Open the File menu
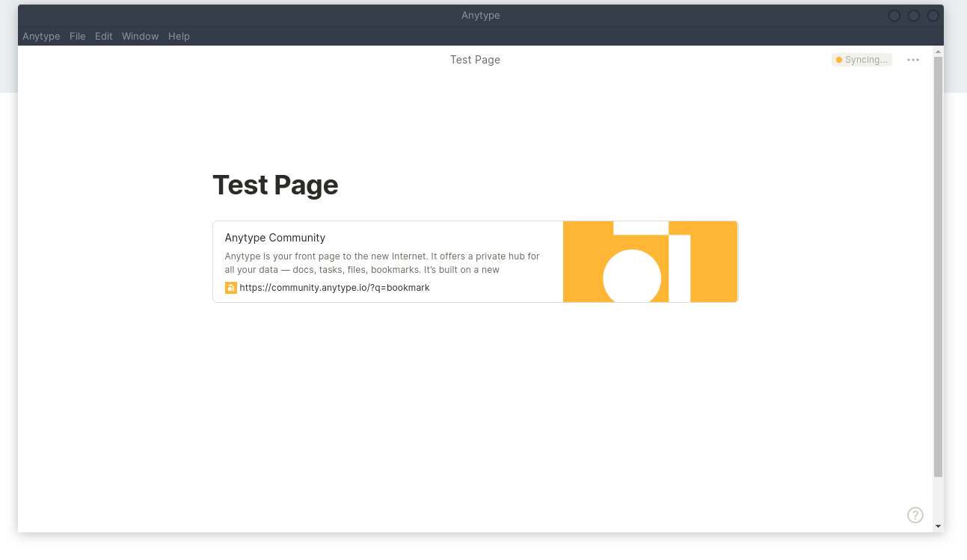The height and width of the screenshot is (560, 967). point(78,36)
